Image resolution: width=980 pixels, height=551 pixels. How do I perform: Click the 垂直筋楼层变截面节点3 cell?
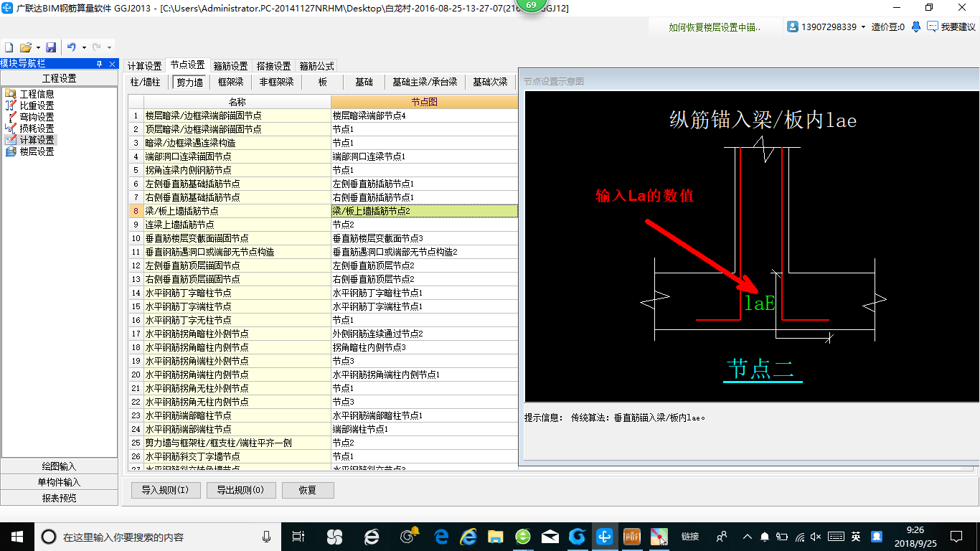pos(424,238)
